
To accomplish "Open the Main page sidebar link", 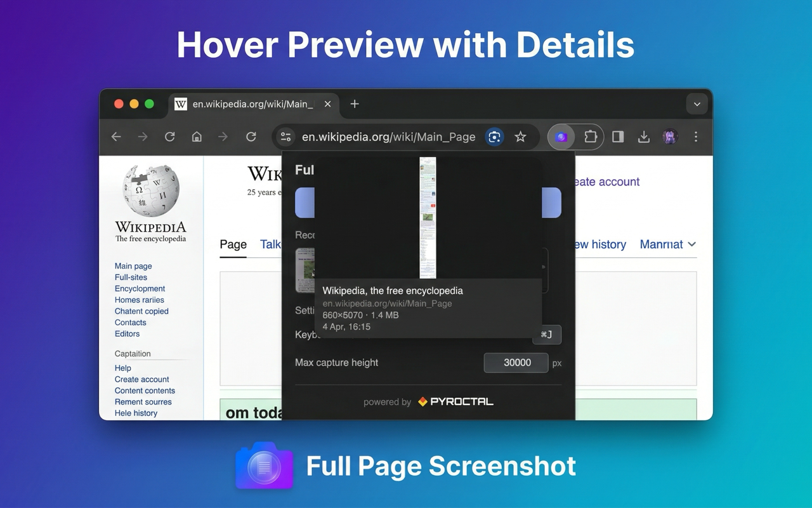I will pyautogui.click(x=133, y=266).
